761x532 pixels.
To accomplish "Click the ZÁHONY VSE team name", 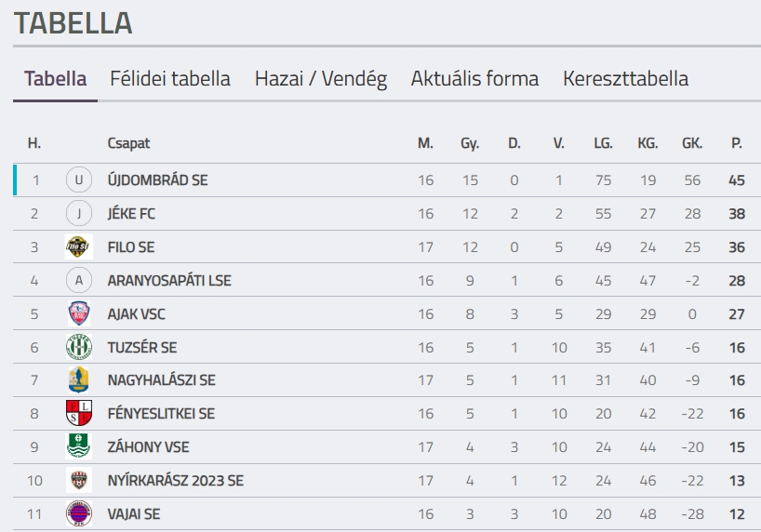I will click(x=148, y=447).
